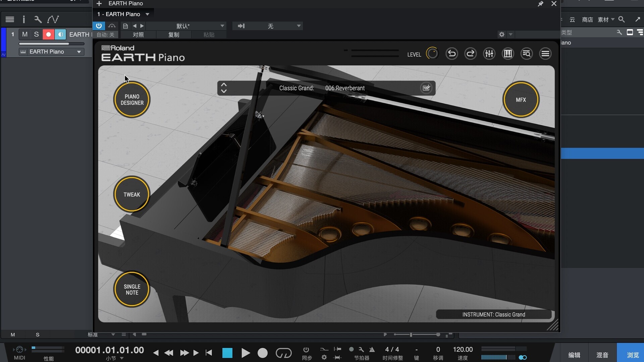Screen dimensions: 644x362
Task: Open the 商店 shop tab in browser
Action: [x=587, y=19]
